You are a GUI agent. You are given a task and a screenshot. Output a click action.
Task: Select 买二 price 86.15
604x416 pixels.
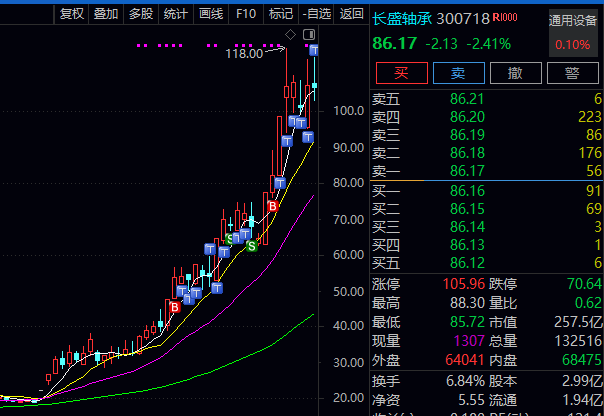pos(467,209)
